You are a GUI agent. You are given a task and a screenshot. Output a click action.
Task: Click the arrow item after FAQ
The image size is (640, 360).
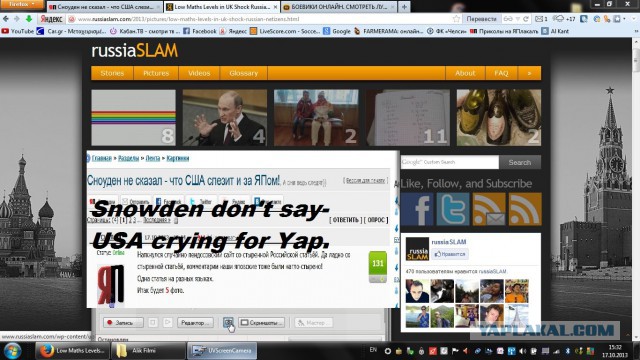(x=529, y=73)
